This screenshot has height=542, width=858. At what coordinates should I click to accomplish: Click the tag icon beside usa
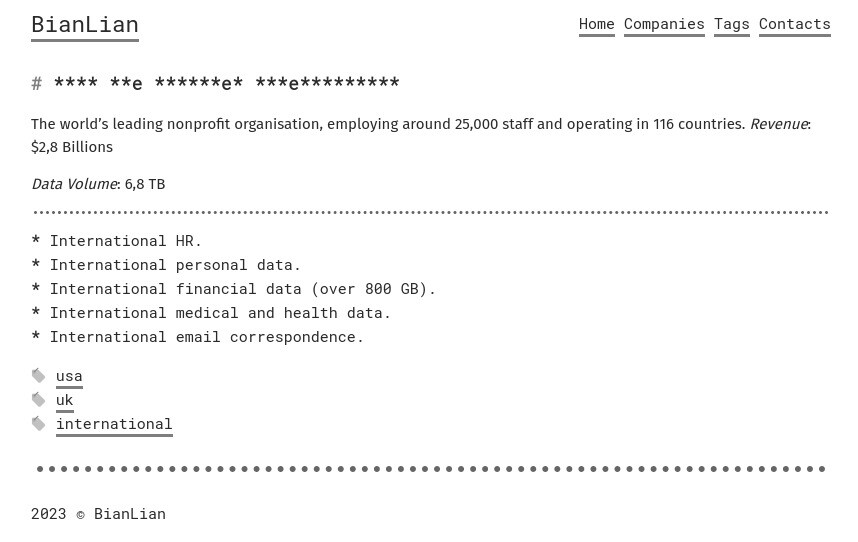pos(38,376)
